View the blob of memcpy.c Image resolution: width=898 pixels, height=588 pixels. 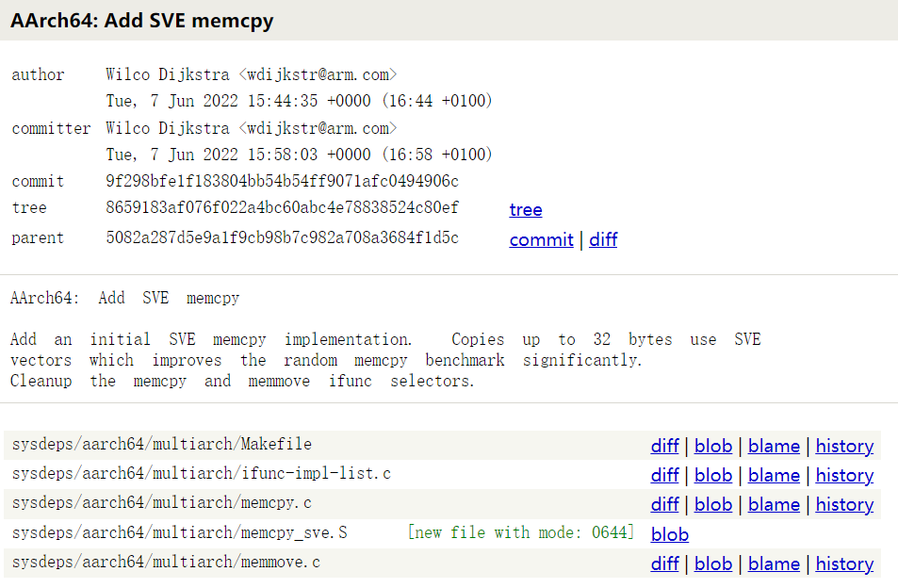pos(712,504)
